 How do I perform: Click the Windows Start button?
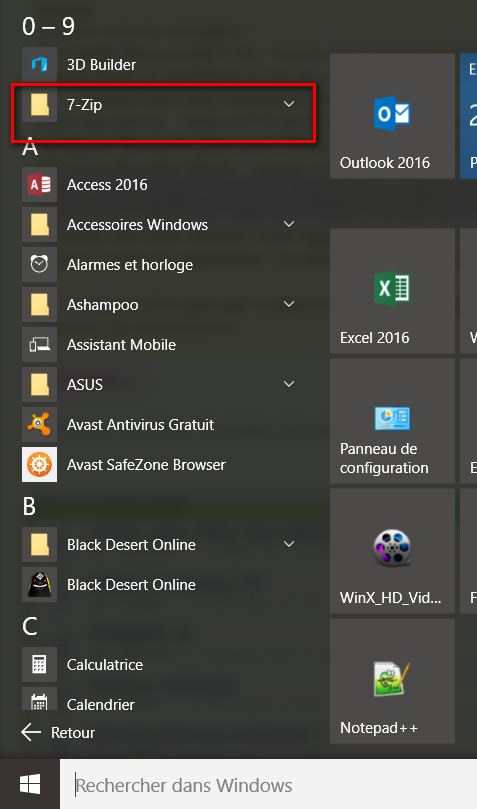pos(30,785)
